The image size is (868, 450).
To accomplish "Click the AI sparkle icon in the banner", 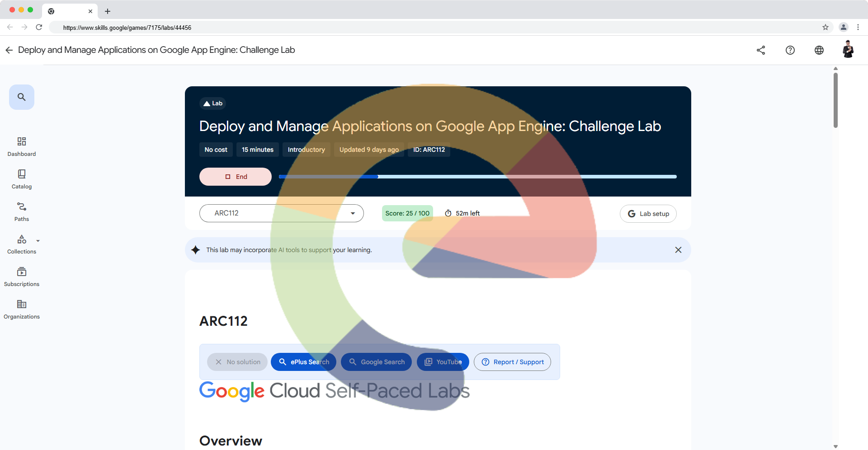I will tap(195, 250).
